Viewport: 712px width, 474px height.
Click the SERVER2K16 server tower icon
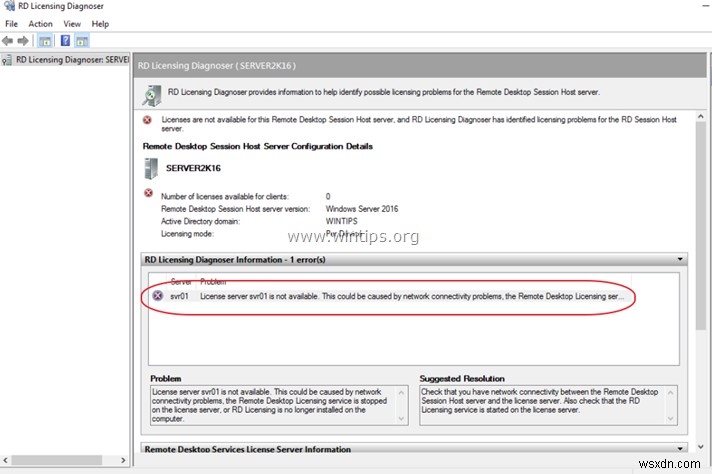[x=151, y=168]
